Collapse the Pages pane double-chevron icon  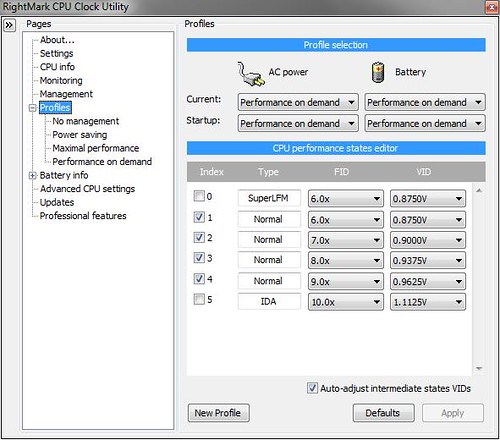click(x=9, y=25)
